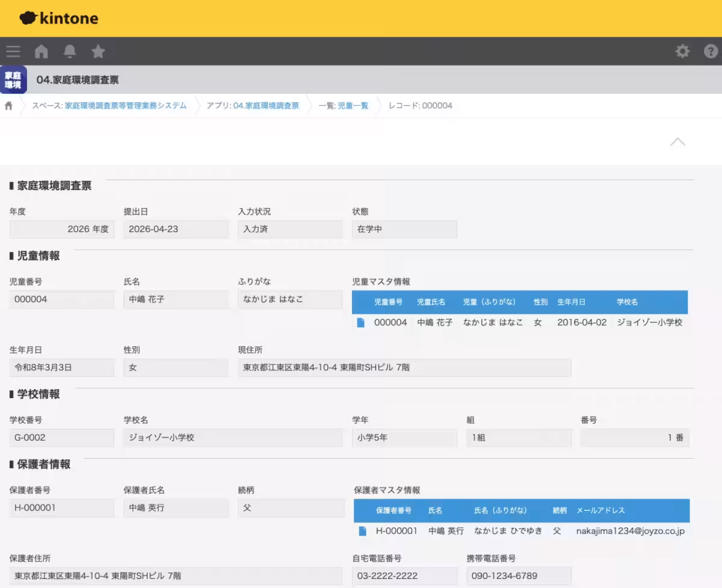
Task: Click 児童番号 field 000004
Action: 62,299
